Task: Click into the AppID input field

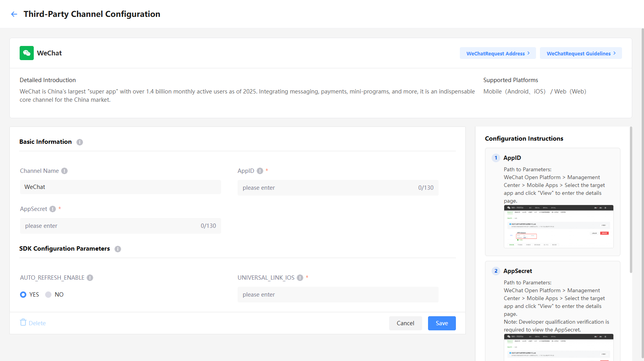Action: (x=338, y=188)
